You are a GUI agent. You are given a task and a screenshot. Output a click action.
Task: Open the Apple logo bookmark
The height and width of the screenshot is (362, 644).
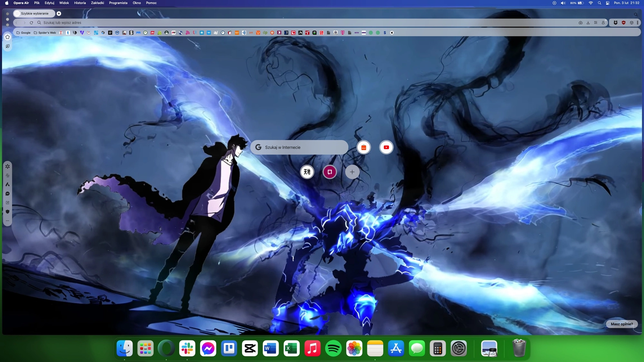(392, 33)
